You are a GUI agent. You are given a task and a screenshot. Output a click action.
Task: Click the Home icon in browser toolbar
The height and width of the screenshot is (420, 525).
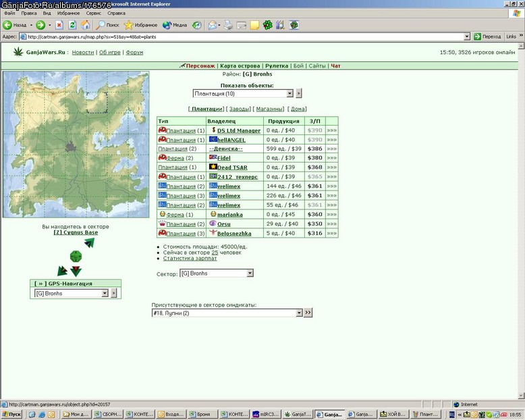click(86, 25)
